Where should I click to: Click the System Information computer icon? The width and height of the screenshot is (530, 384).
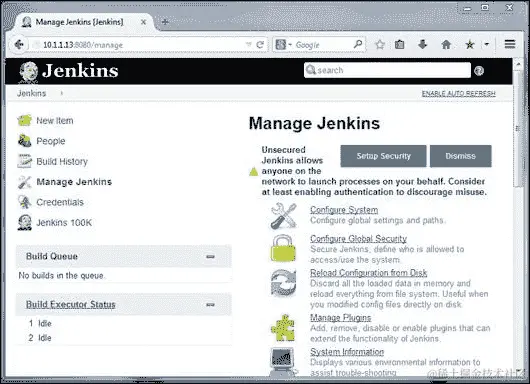point(283,362)
